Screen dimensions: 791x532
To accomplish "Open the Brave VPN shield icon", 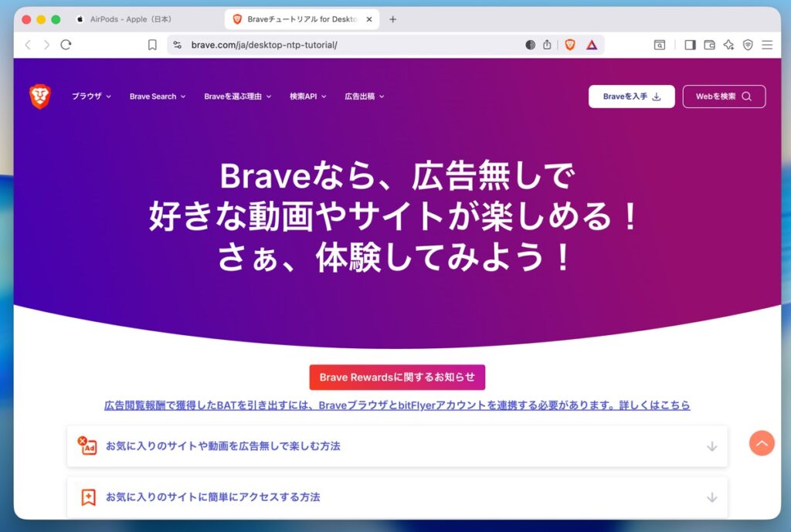I will click(x=748, y=45).
